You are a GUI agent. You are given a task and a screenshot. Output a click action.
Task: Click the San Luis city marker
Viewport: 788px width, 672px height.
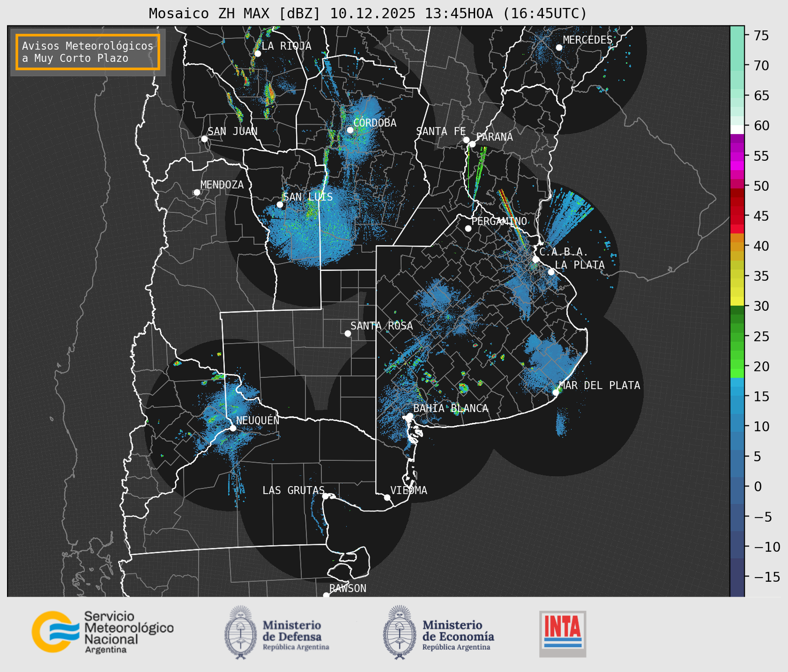(x=280, y=205)
